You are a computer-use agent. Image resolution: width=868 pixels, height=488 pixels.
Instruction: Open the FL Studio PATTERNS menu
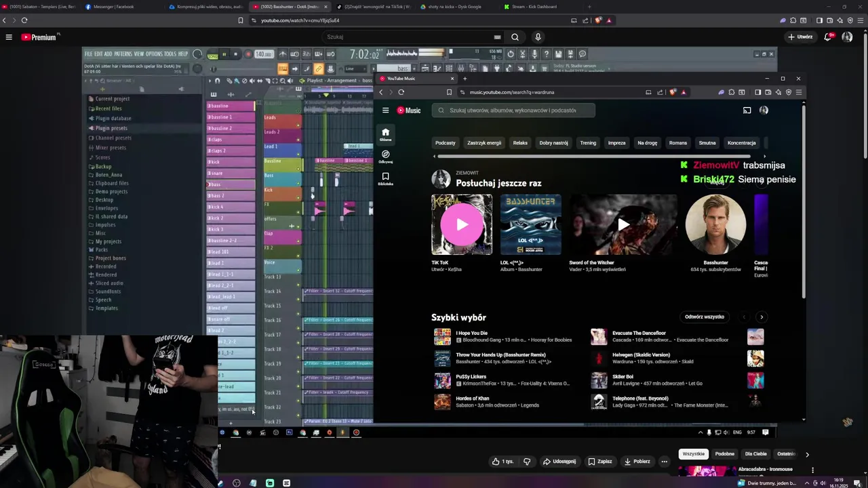click(x=123, y=54)
